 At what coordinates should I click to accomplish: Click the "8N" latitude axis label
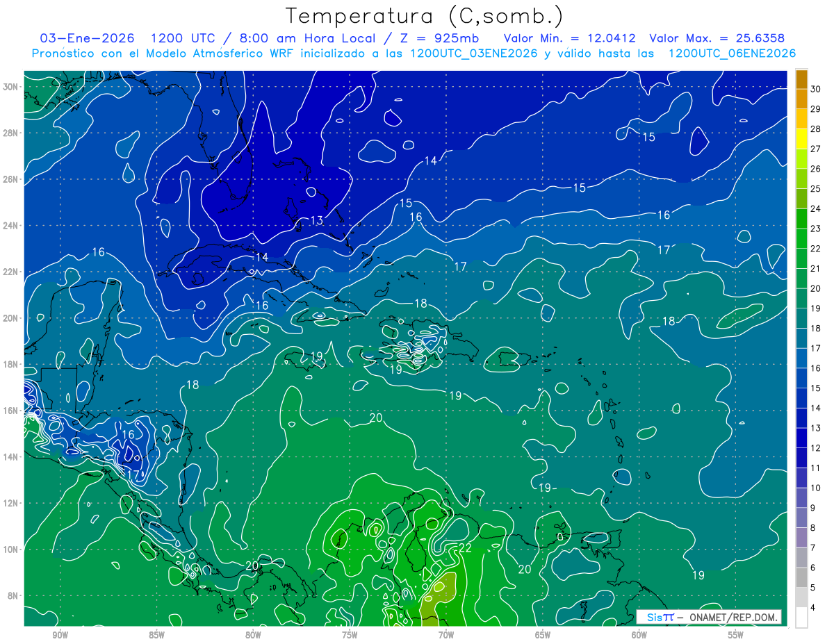tap(13, 596)
